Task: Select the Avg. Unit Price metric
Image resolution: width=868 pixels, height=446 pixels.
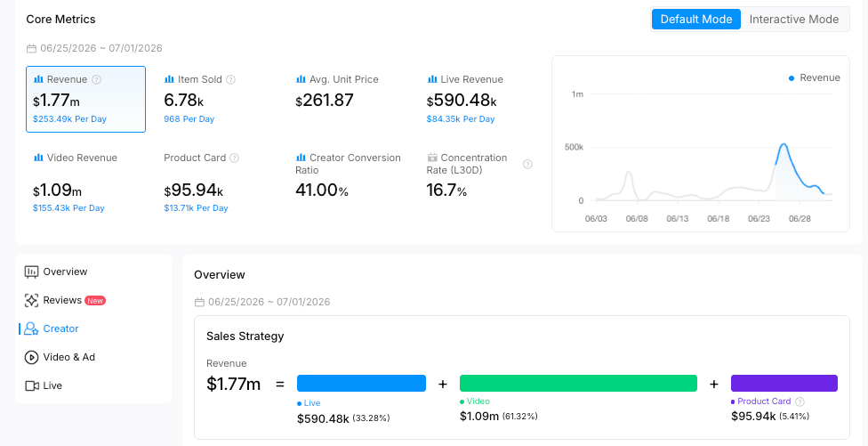Action: (x=349, y=99)
